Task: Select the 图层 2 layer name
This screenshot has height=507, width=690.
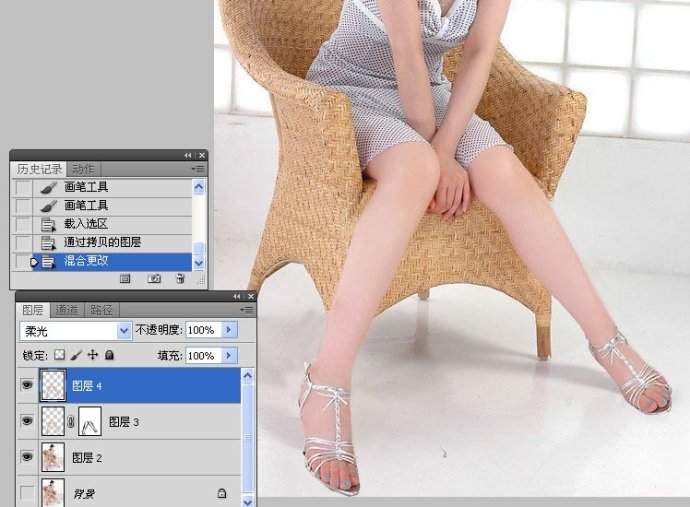Action: click(x=87, y=458)
